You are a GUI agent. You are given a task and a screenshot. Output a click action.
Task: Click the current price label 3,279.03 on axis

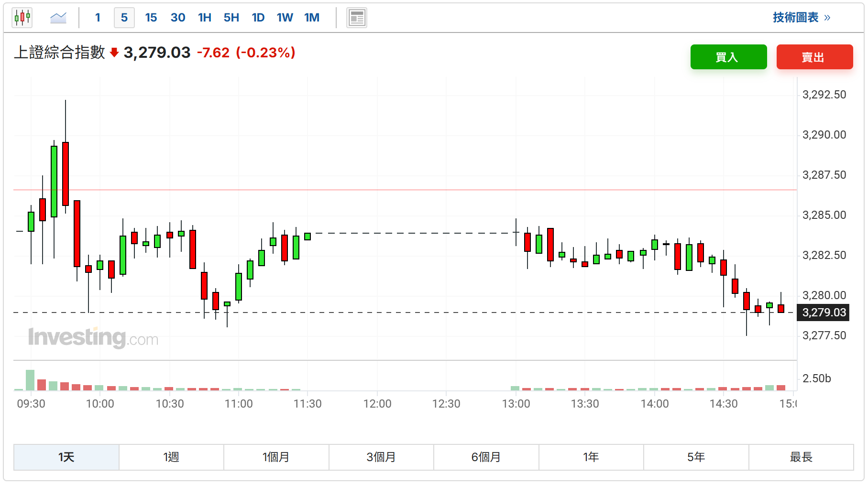[x=824, y=313]
